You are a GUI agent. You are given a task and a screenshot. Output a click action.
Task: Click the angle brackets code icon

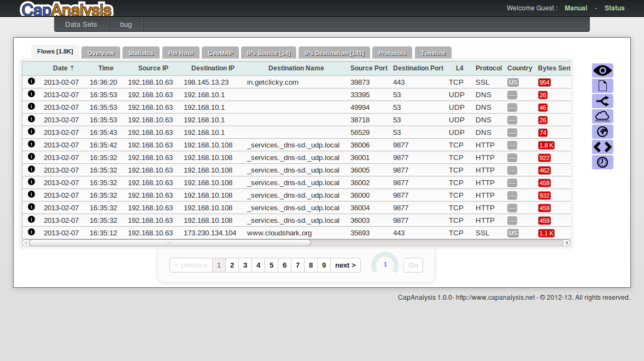tap(602, 147)
